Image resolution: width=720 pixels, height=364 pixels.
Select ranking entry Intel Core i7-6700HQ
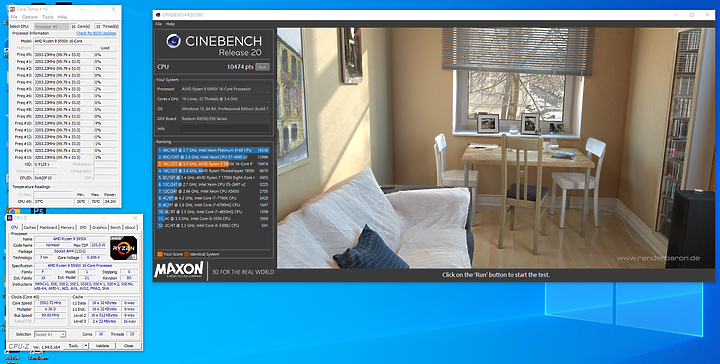click(214, 205)
